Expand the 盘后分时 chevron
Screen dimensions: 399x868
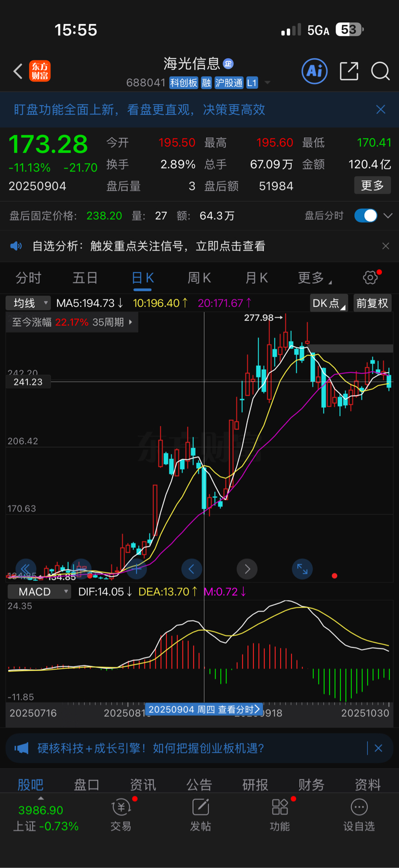click(388, 216)
